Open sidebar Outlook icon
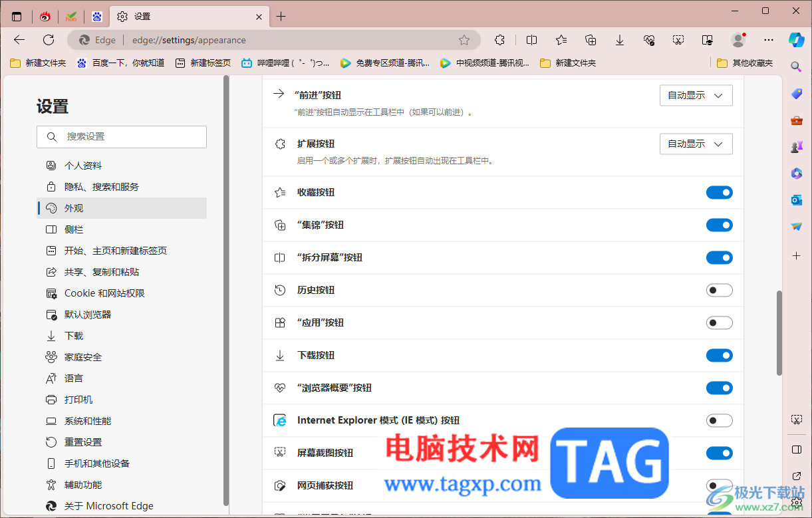Image resolution: width=812 pixels, height=518 pixels. click(796, 200)
